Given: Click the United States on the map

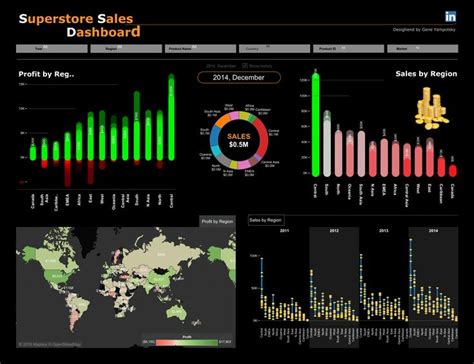Looking at the screenshot, I should point(57,276).
